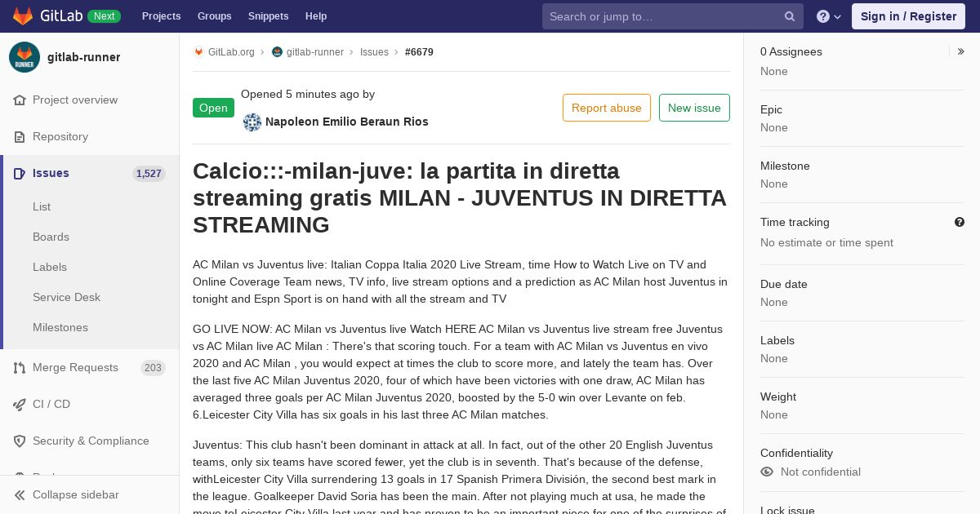Open the Snippets menu
Screen dimensions: 980x514
click(x=269, y=16)
